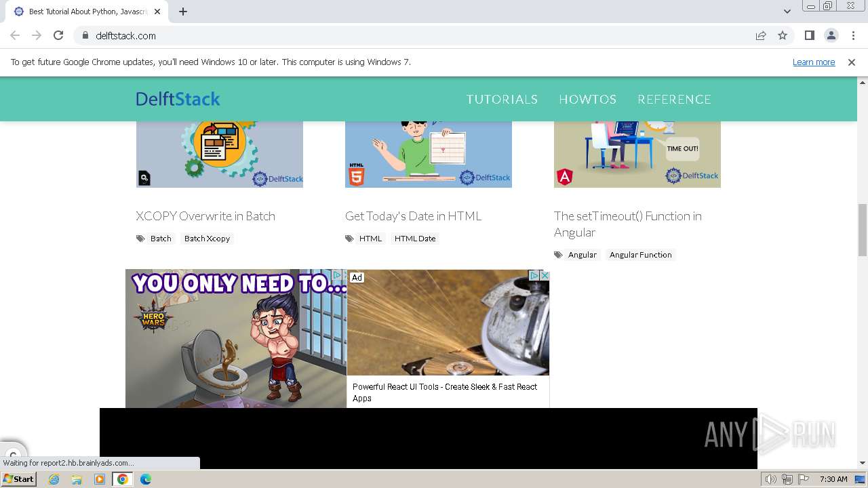Open the setTimeout Angular article thumbnail
Image resolution: width=868 pixels, height=488 pixels.
[637, 155]
